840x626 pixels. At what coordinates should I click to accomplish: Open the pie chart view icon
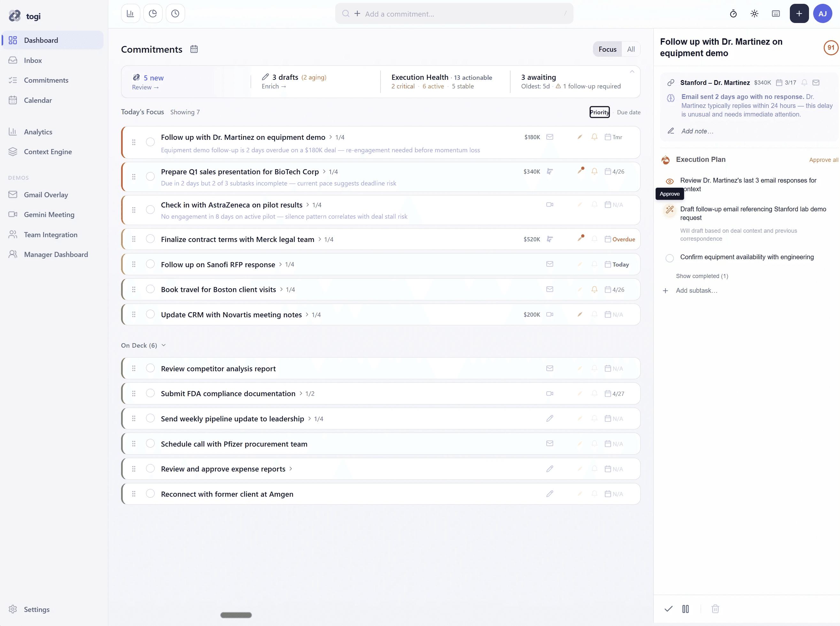click(x=153, y=14)
